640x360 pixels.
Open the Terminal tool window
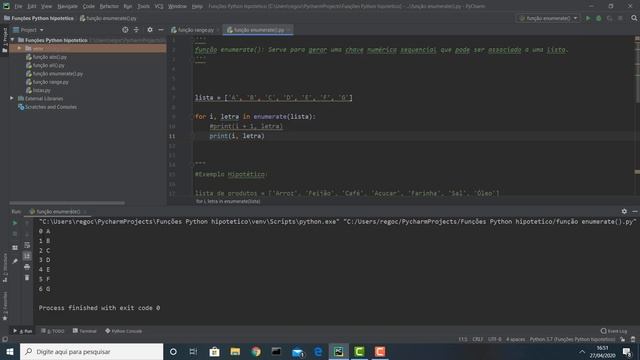(84, 331)
